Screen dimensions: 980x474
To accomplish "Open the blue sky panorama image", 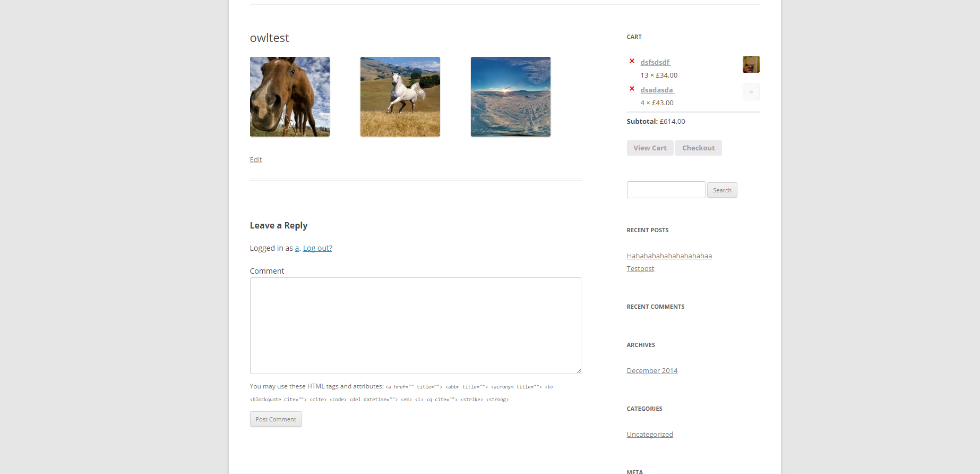I will point(511,97).
